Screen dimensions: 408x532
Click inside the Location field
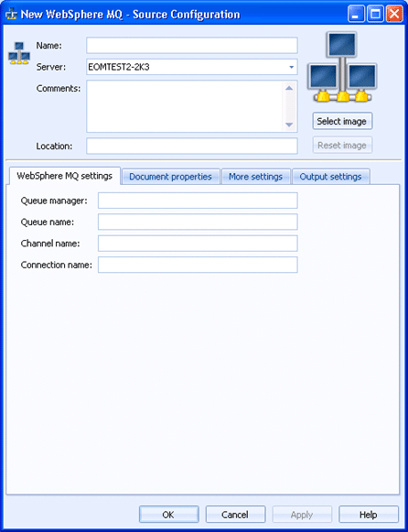(192, 146)
